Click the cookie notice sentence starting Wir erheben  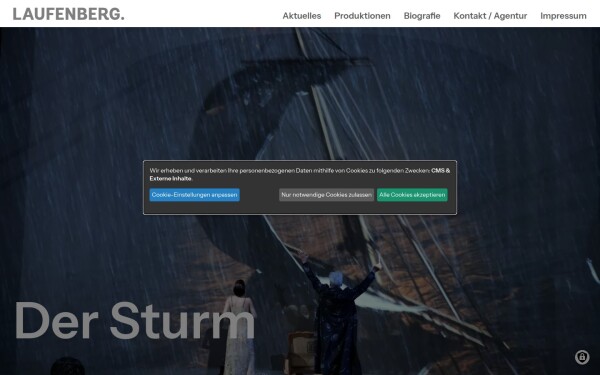point(290,171)
